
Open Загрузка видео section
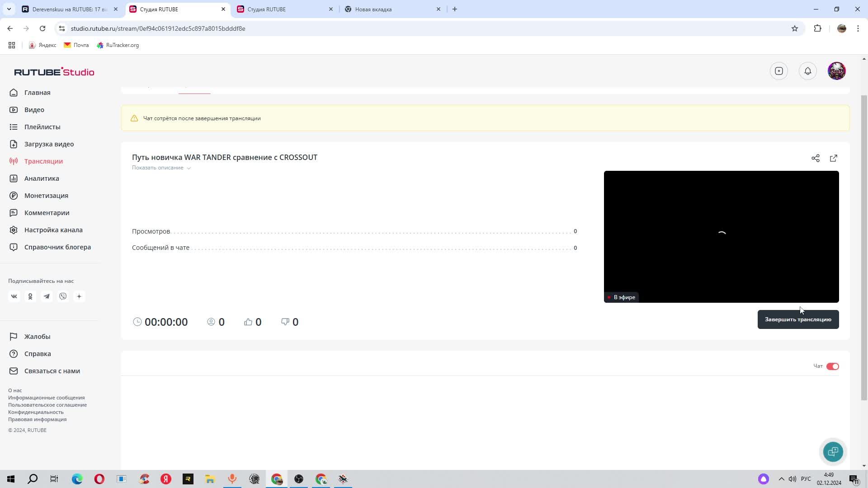[x=49, y=144]
